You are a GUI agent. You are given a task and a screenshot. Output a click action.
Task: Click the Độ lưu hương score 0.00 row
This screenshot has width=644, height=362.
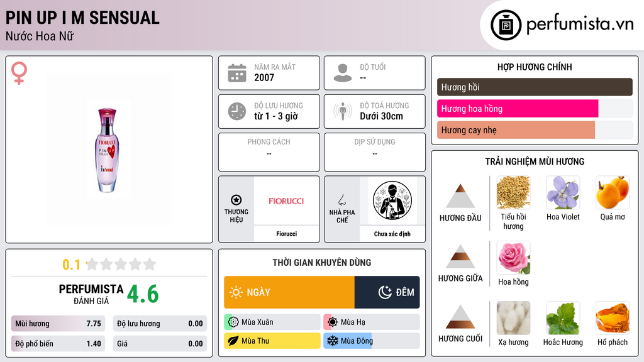pyautogui.click(x=160, y=324)
